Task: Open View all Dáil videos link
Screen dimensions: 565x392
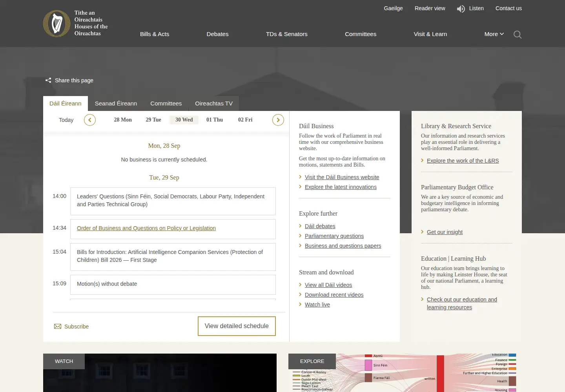Action: [x=328, y=285]
